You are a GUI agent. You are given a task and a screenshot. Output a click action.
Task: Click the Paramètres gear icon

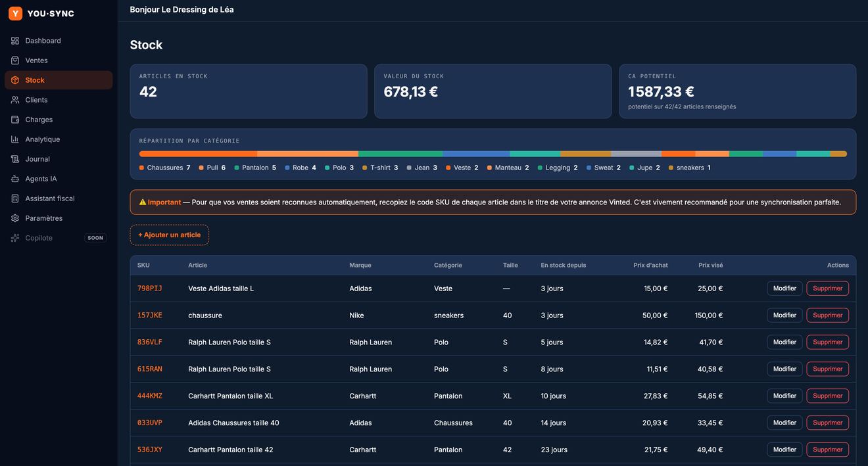[15, 218]
